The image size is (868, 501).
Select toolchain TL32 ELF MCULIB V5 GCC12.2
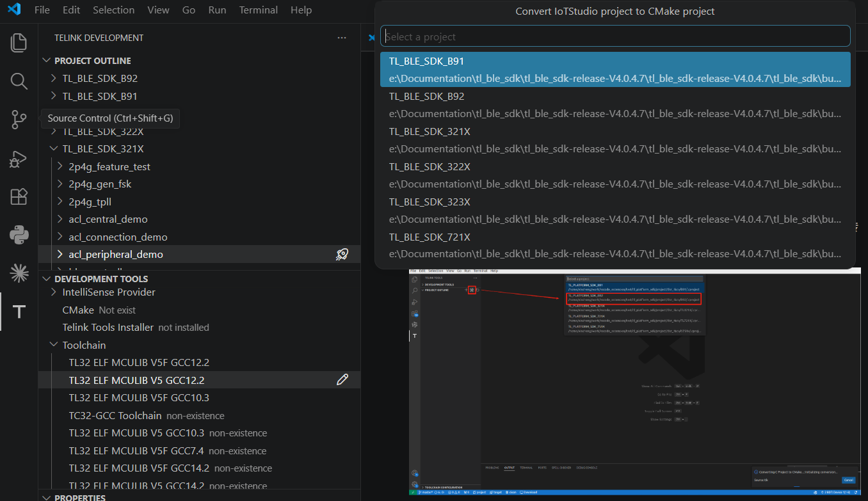pyautogui.click(x=199, y=380)
